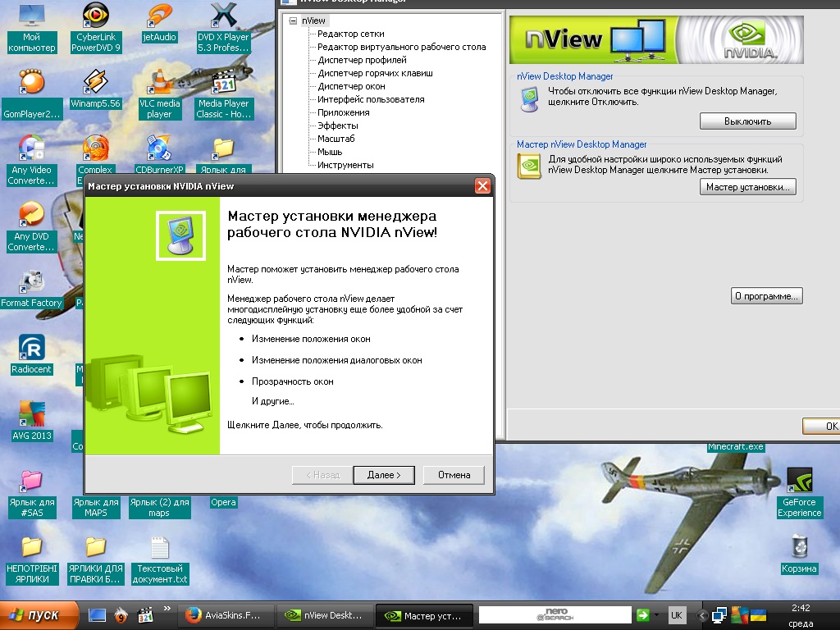Open the pink #SAS shortcut folder
This screenshot has height=630, width=840.
(32, 493)
